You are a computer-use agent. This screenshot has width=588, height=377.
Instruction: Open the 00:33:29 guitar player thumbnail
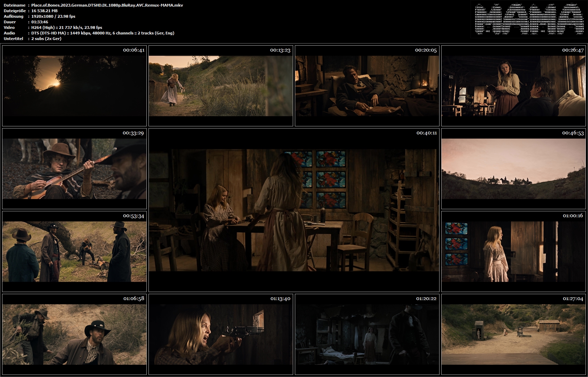pos(74,168)
